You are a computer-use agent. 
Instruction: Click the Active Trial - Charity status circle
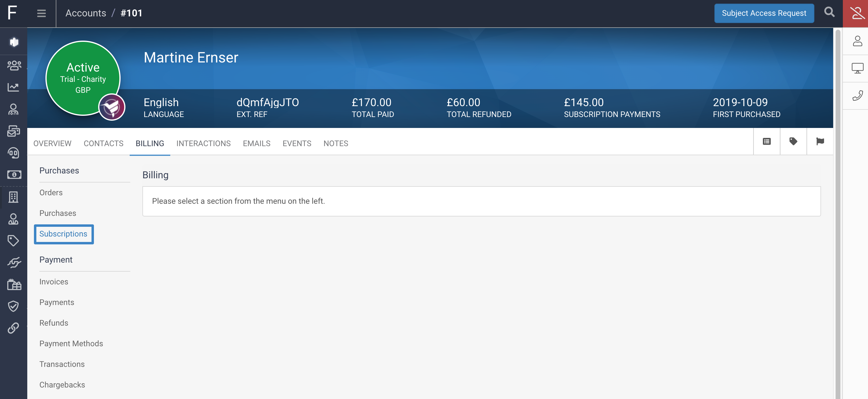[83, 78]
